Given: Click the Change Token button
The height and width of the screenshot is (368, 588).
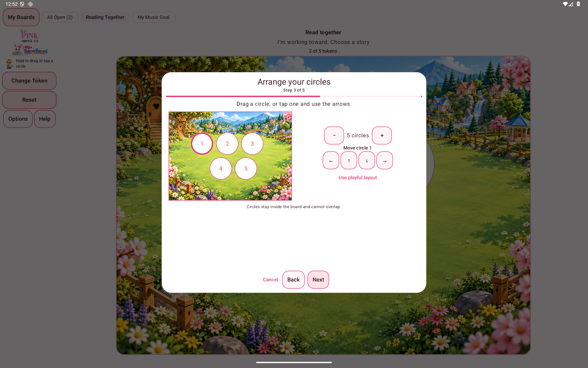Looking at the screenshot, I should point(29,80).
